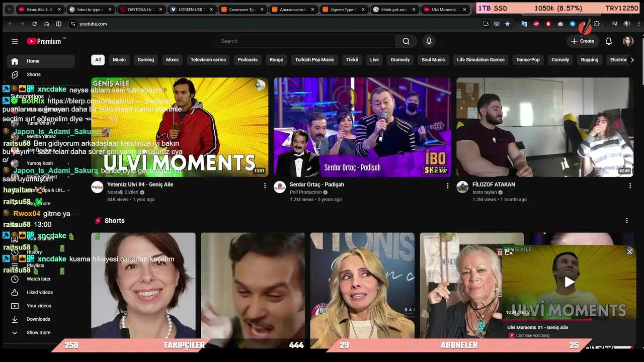Switch to the Coverzone Type browser tab
644x362 pixels.
tap(243, 10)
